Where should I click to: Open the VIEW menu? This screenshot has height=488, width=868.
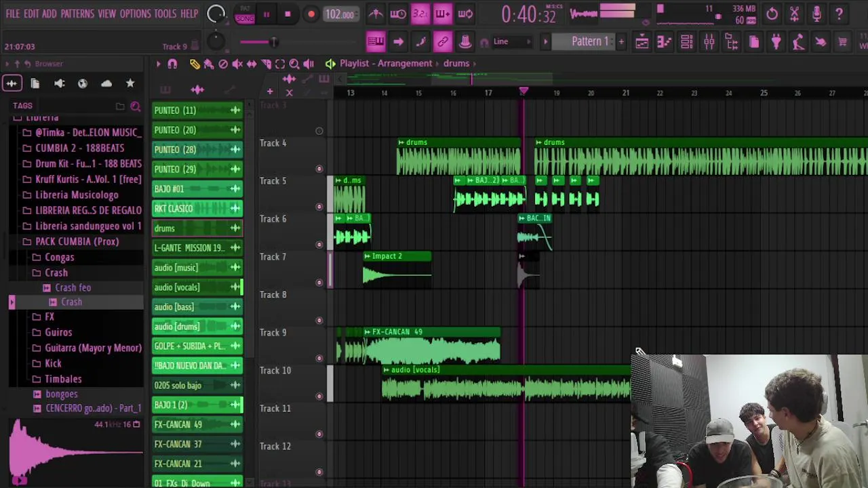coord(106,14)
